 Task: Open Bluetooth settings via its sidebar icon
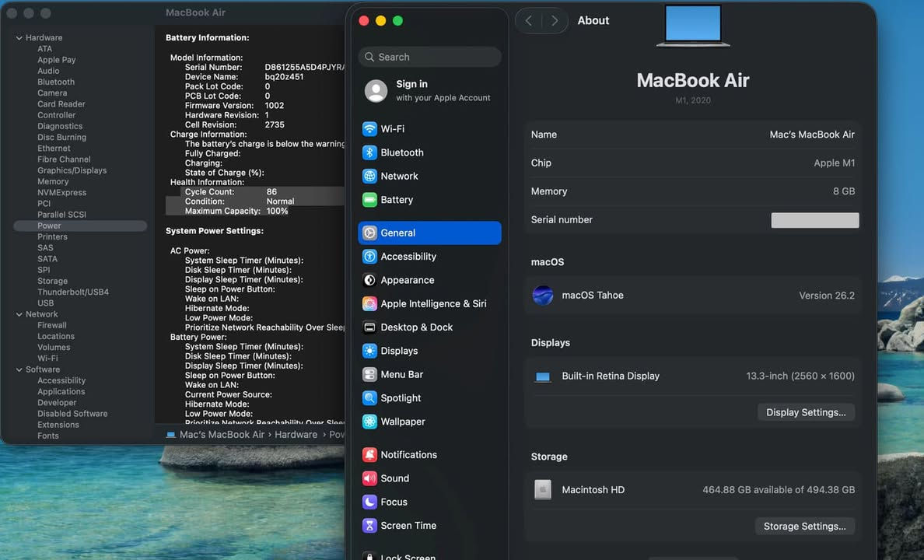[370, 152]
